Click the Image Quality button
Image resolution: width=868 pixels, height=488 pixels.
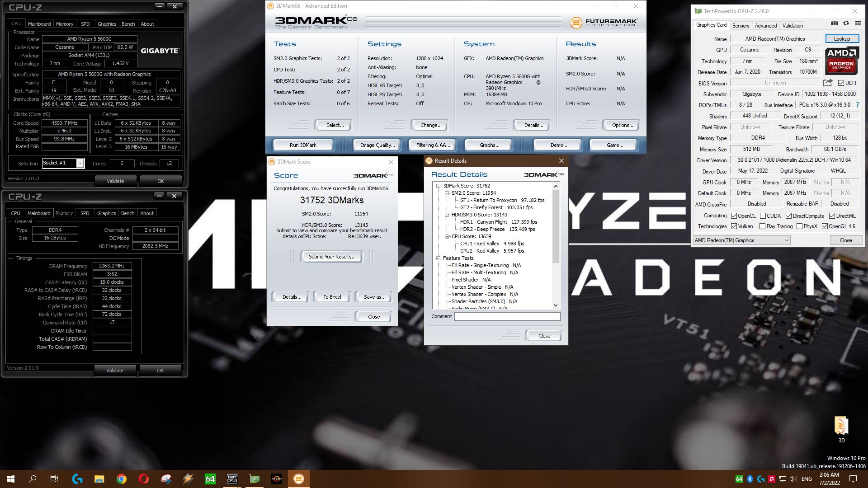point(377,145)
